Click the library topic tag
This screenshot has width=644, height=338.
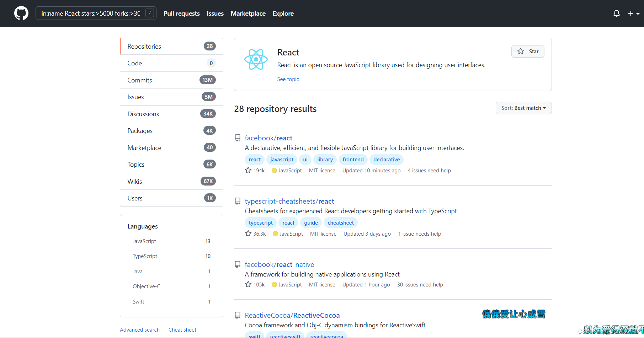(325, 160)
